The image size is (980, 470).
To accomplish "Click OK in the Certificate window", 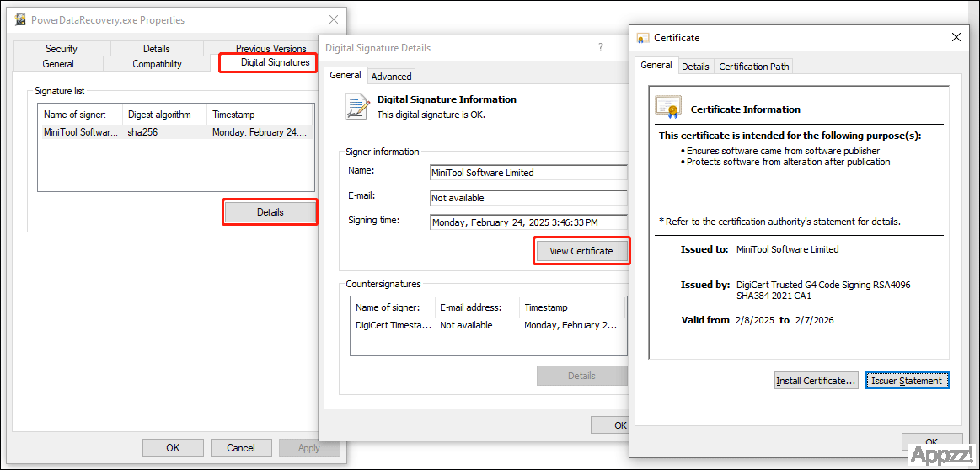I will [931, 441].
